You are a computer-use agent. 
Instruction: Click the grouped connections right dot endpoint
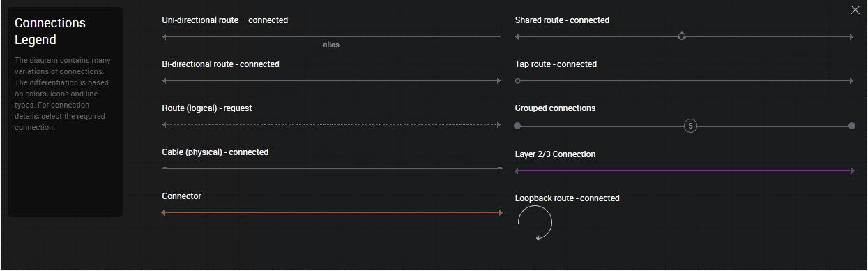pos(852,126)
